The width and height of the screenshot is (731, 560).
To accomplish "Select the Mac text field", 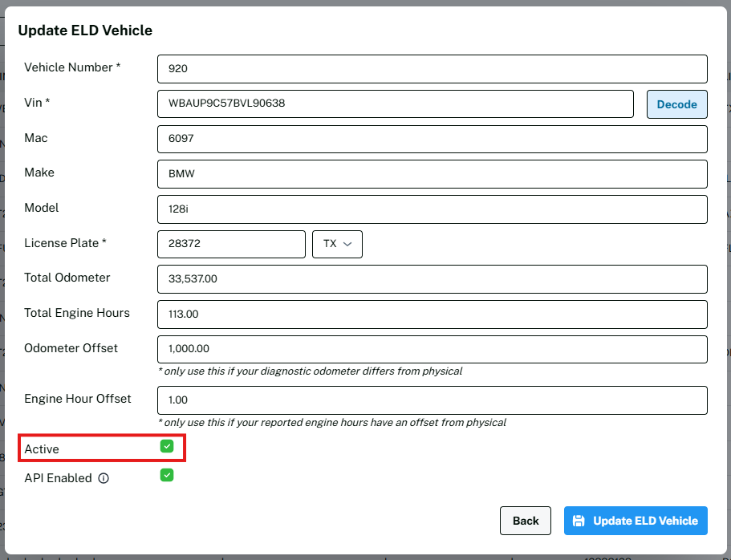I will pos(432,139).
